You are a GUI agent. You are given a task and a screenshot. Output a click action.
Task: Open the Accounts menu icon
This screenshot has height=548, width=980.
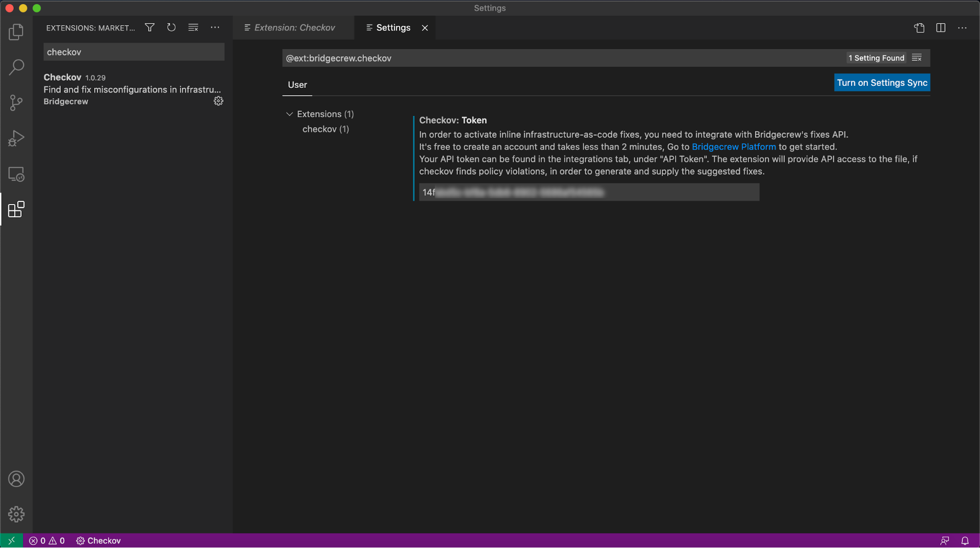click(x=16, y=479)
